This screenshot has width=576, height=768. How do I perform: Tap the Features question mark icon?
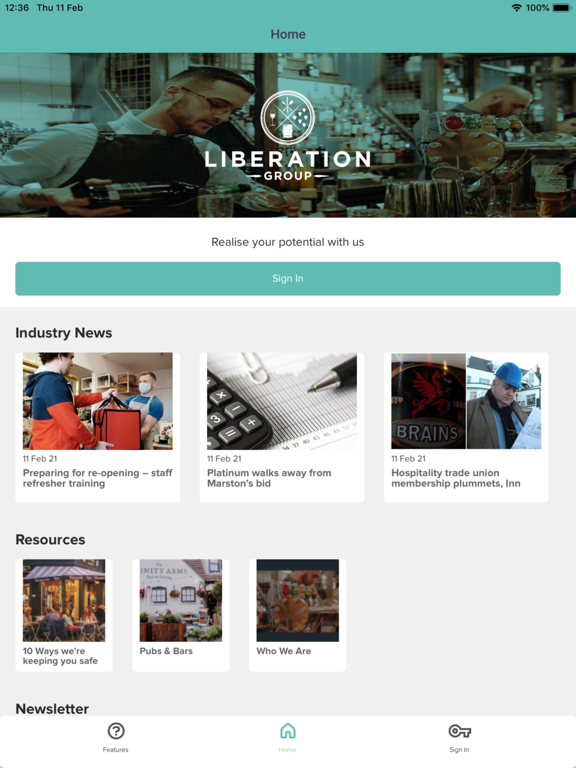point(116,731)
